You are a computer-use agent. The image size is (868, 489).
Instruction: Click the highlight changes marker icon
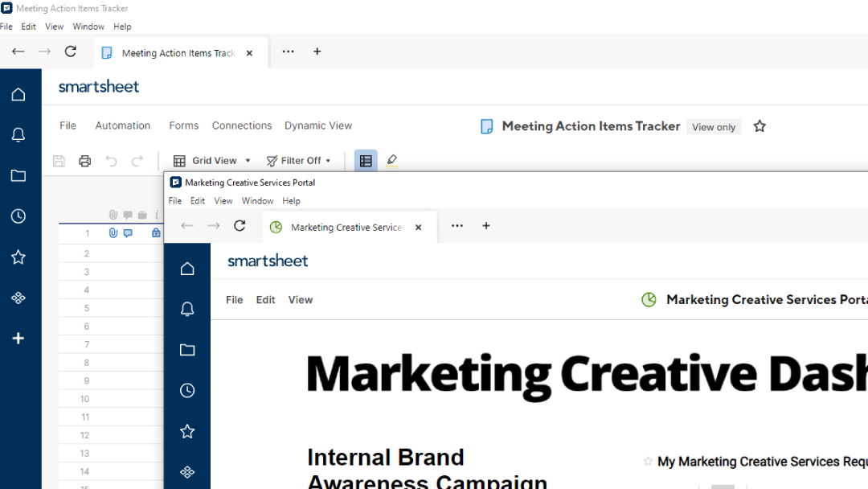tap(391, 161)
